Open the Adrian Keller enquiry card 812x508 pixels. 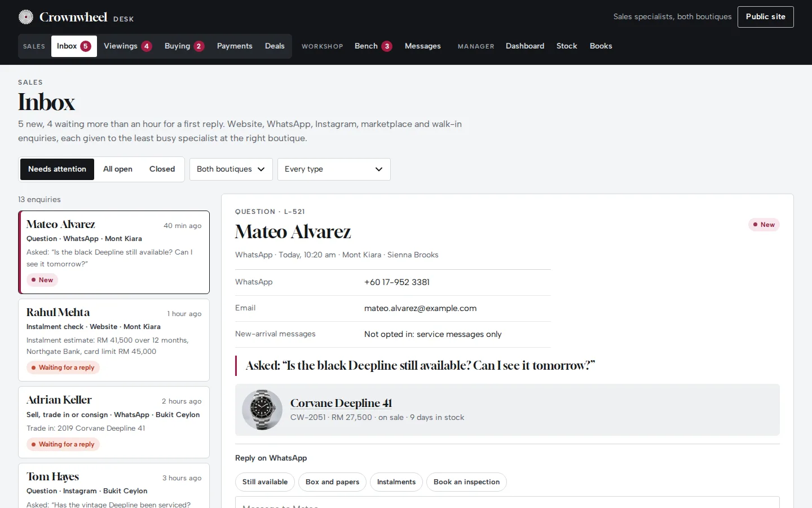click(x=114, y=422)
